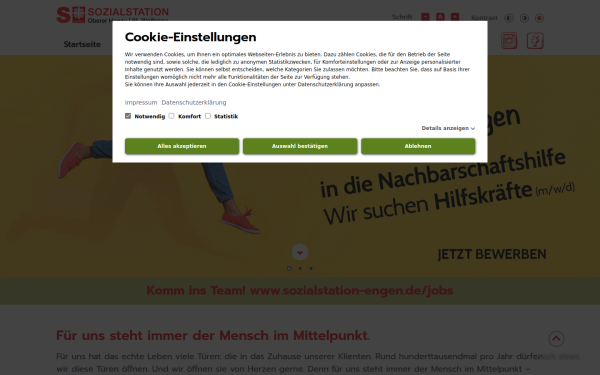
Task: Open the Instagram page icon
Action: coord(509,41)
